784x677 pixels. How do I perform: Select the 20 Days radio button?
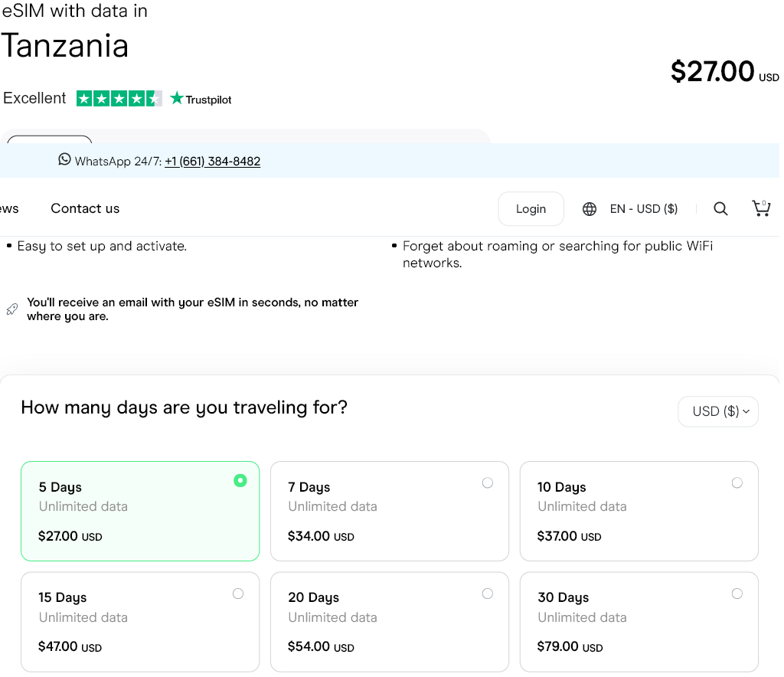pos(488,594)
